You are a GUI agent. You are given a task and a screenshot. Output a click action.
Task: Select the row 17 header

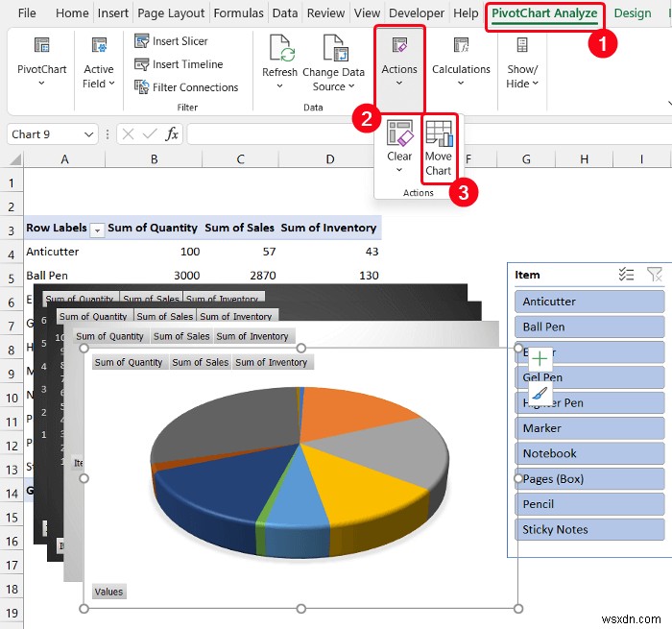pyautogui.click(x=12, y=566)
